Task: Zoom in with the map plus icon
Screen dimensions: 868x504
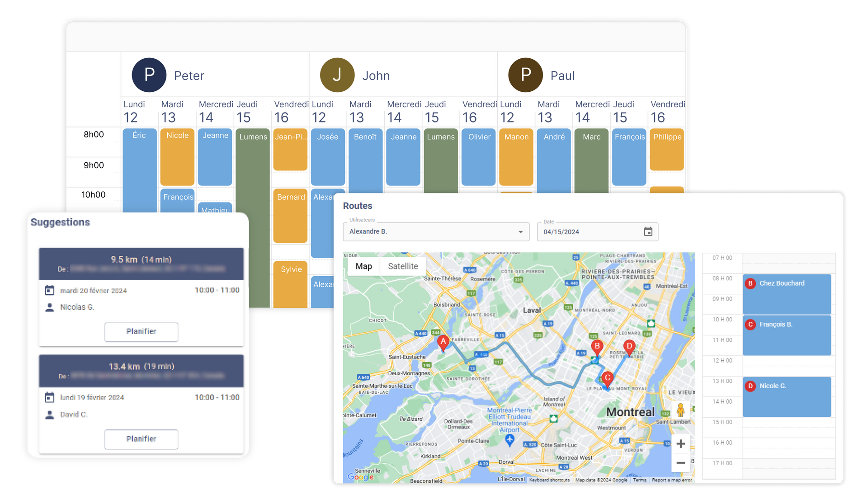Action: 680,443
